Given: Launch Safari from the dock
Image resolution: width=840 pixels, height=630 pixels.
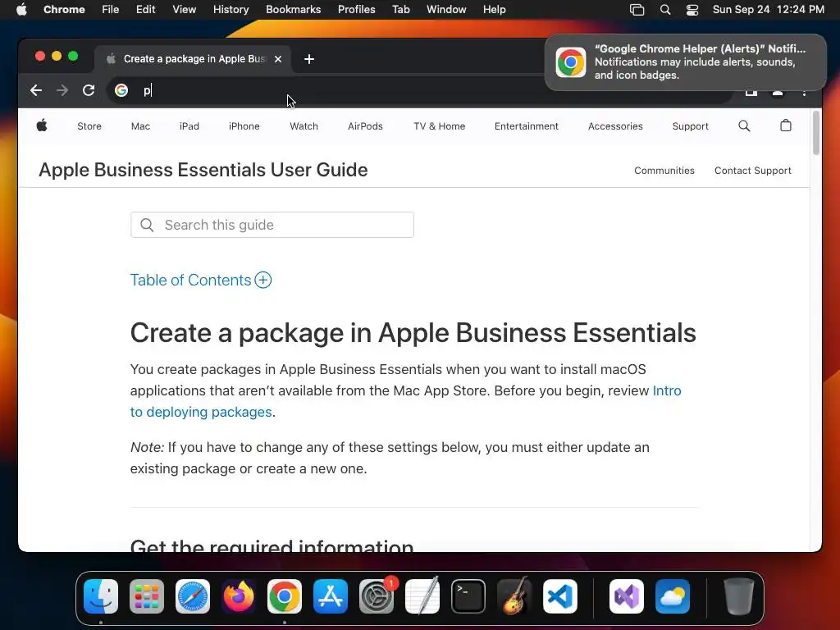Looking at the screenshot, I should 193,596.
